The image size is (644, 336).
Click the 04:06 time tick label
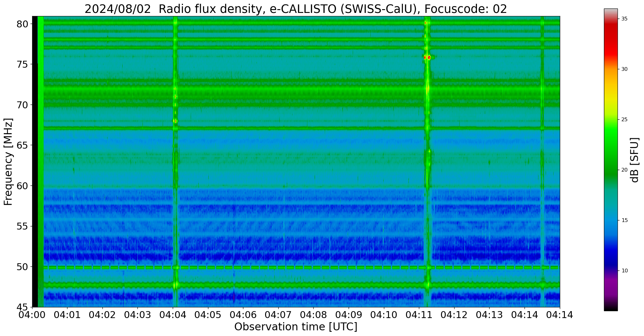click(243, 315)
